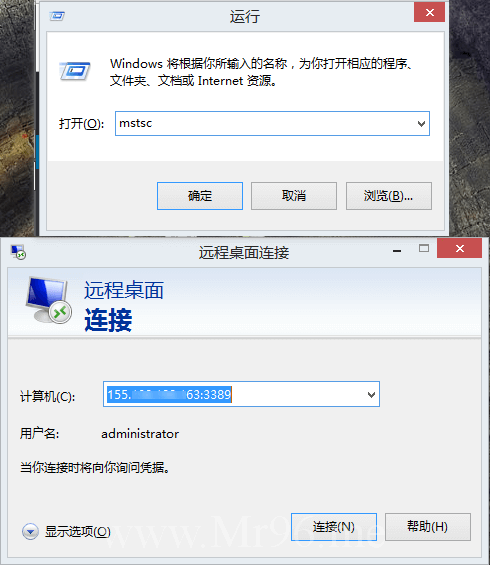
Task: Click the 确定 OK button
Action: coord(200,196)
